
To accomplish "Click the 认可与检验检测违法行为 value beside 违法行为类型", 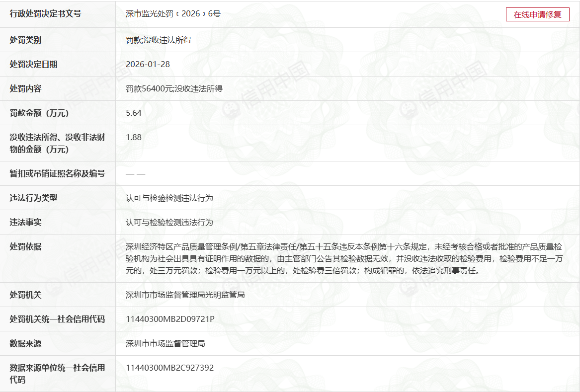I will click(x=169, y=198).
